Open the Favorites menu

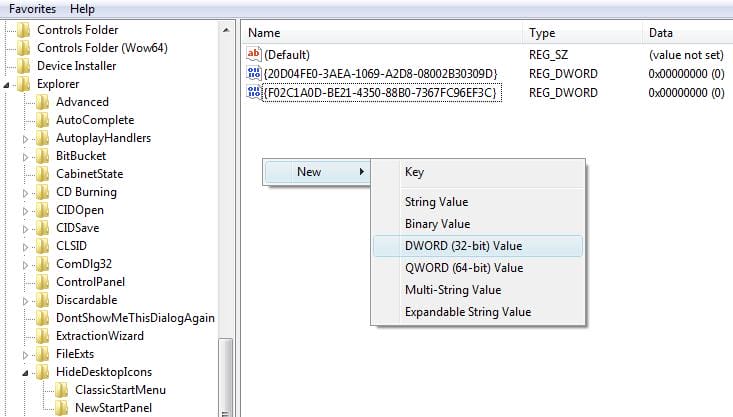point(34,7)
